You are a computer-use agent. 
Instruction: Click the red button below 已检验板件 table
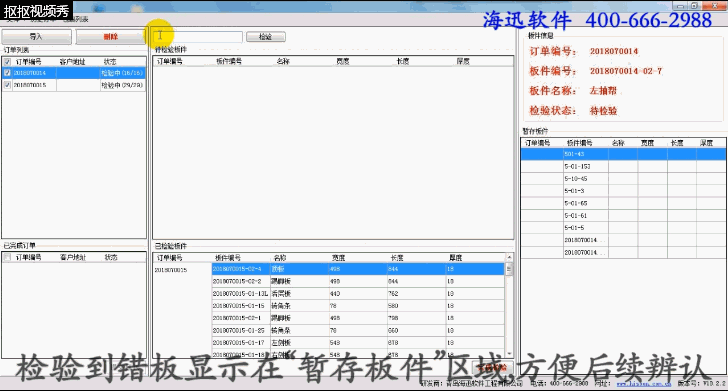point(492,368)
